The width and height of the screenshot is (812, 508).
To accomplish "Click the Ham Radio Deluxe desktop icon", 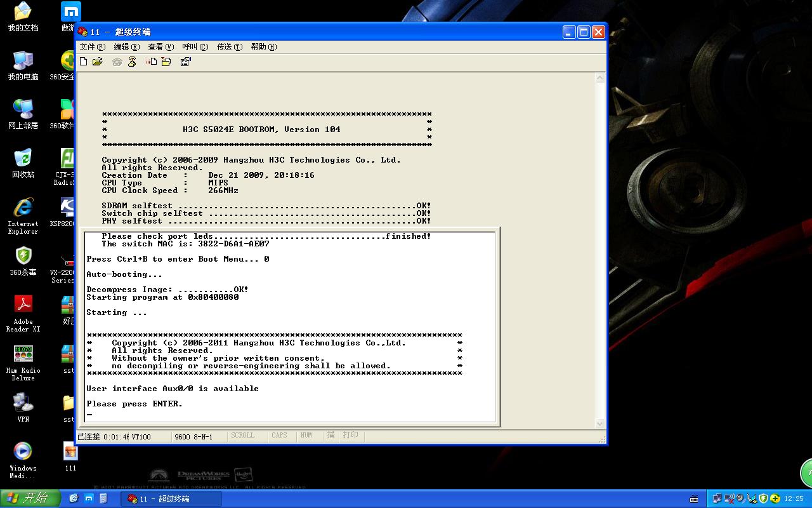I will pyautogui.click(x=23, y=363).
